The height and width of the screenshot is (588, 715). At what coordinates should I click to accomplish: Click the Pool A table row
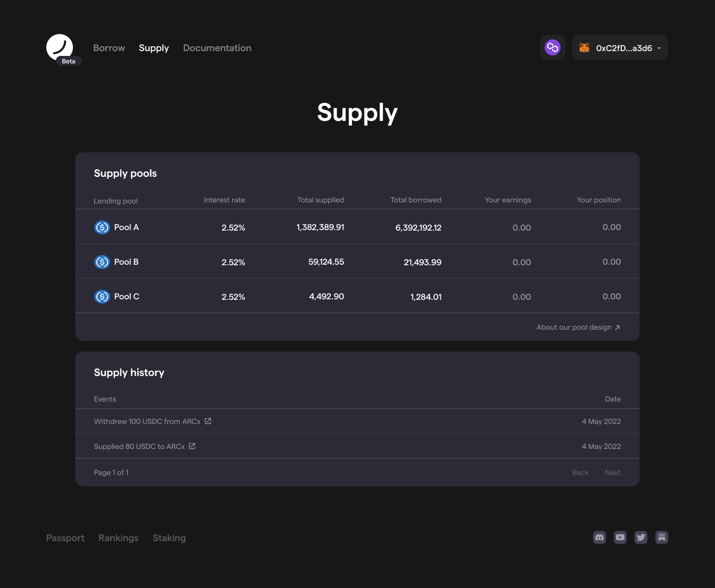(357, 227)
